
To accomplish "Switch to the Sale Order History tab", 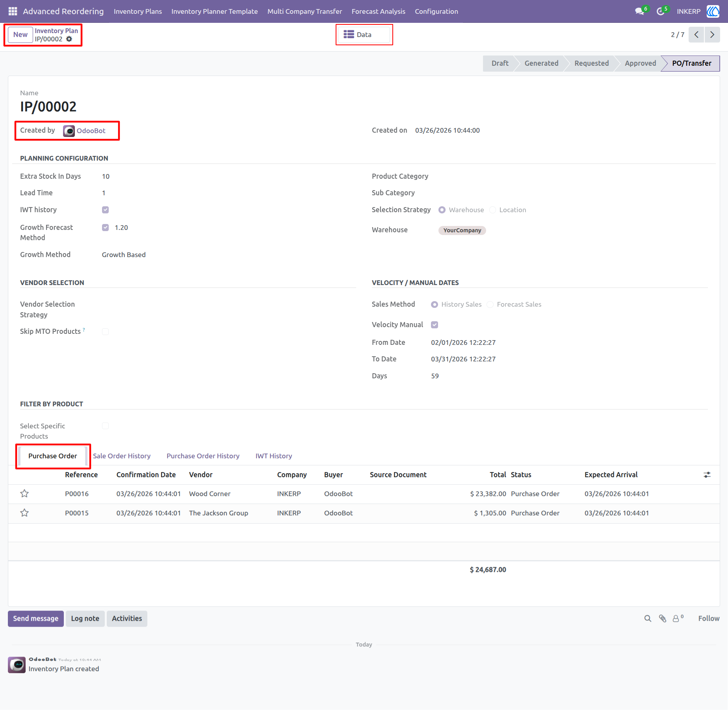I will point(122,456).
